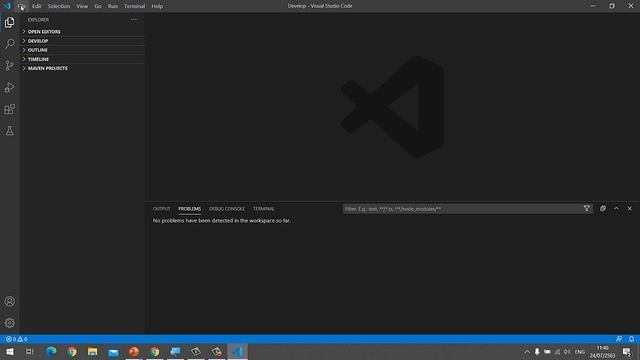Open the Go menu
The height and width of the screenshot is (360, 640).
tap(98, 6)
